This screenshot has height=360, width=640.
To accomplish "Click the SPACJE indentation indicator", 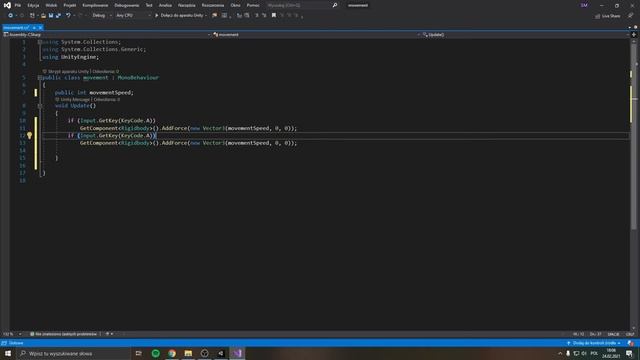I will pos(613,334).
